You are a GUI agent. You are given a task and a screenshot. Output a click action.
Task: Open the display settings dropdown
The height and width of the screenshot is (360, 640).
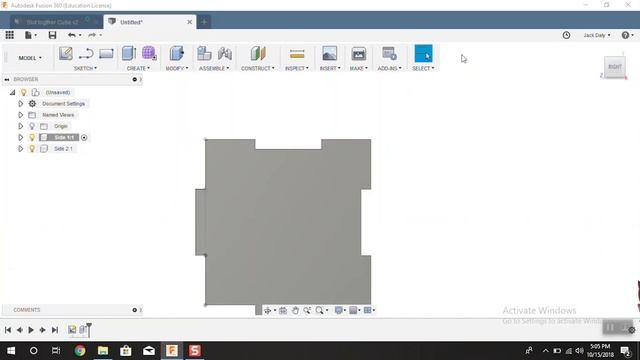(340, 311)
